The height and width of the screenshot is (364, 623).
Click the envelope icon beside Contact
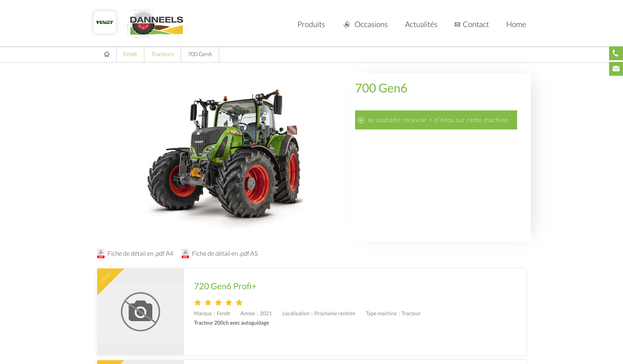(457, 24)
